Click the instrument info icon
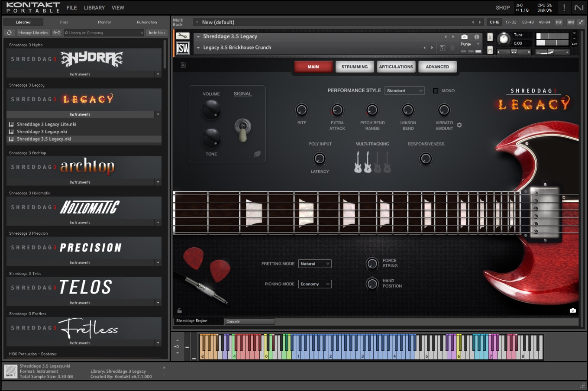This screenshot has width=588, height=391. 477,37
